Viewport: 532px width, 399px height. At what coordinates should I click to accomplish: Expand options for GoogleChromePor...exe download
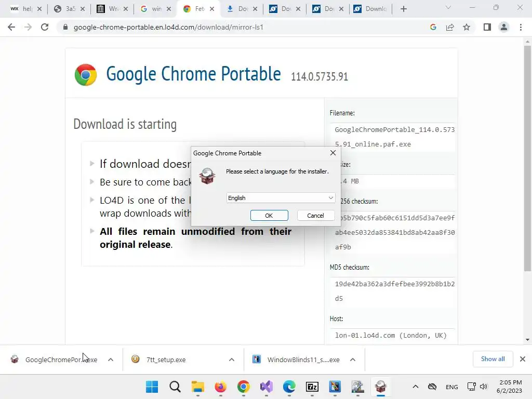[111, 360]
